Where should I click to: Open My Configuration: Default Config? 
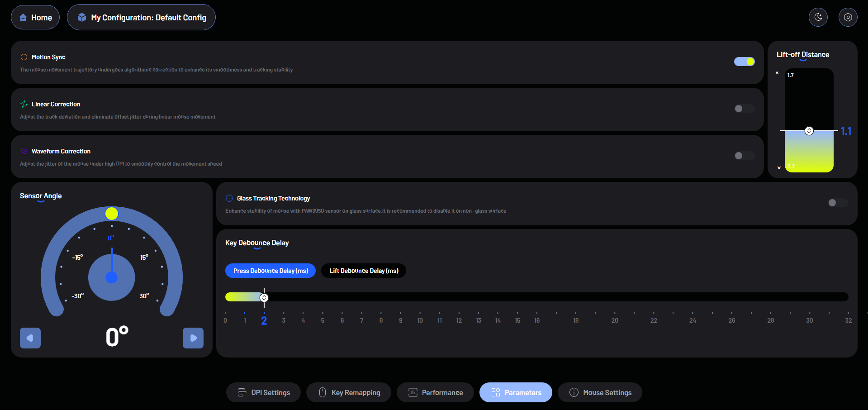point(141,18)
